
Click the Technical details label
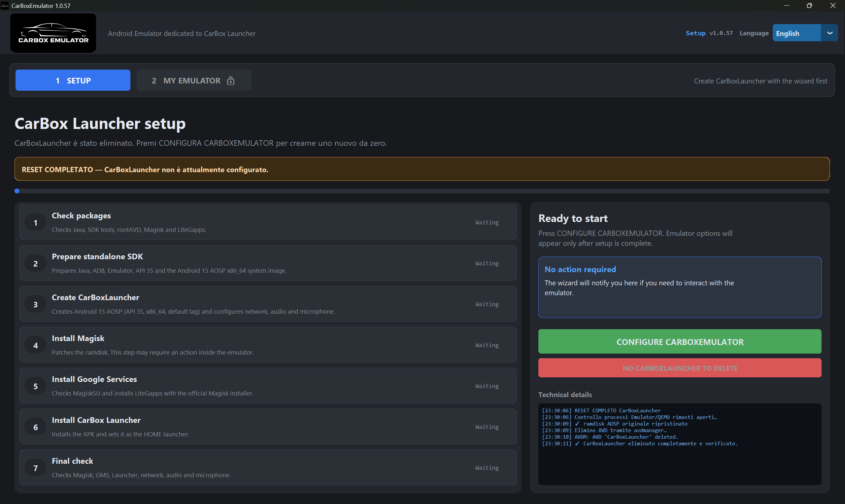tap(565, 394)
